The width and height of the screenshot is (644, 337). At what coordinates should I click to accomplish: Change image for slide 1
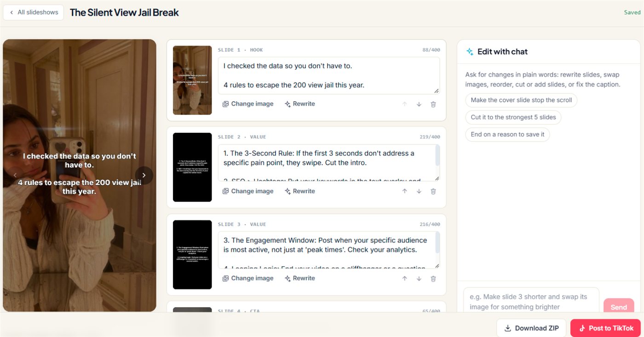point(247,104)
